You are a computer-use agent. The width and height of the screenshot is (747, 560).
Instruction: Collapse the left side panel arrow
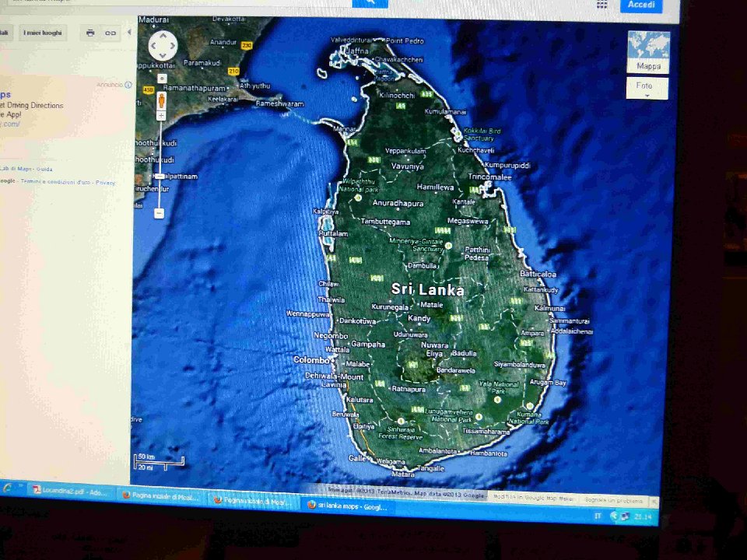point(128,33)
